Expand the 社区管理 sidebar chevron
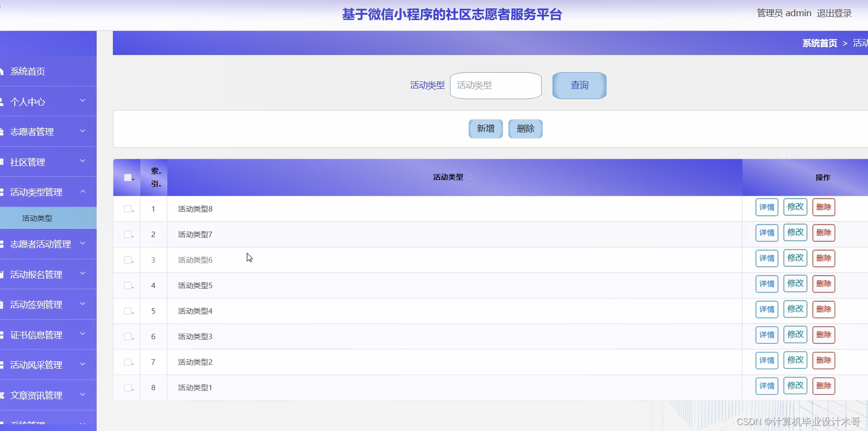The width and height of the screenshot is (868, 431). point(83,161)
